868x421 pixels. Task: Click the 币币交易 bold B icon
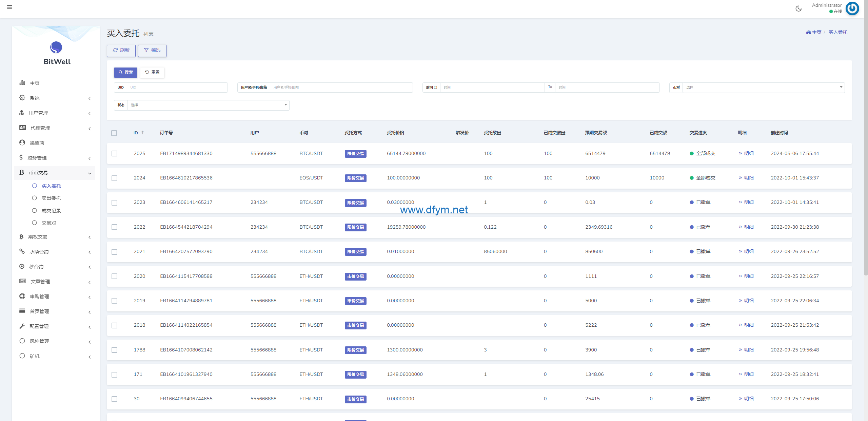click(x=22, y=172)
